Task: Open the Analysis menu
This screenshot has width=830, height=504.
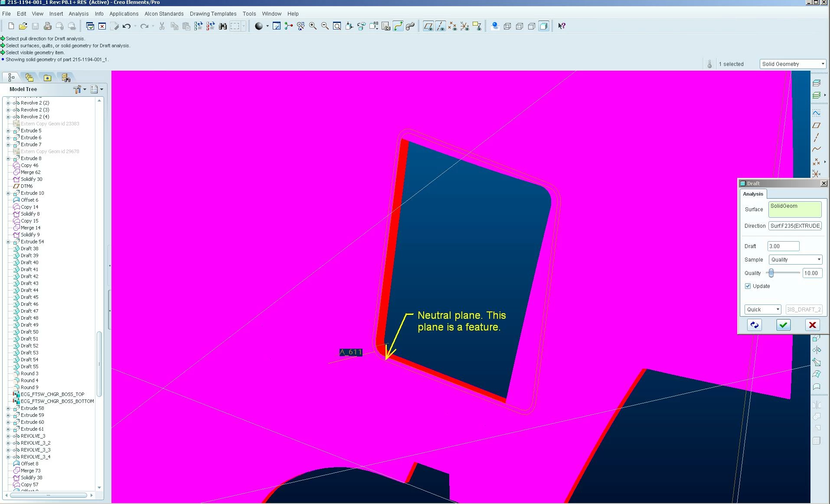Action: pos(78,13)
